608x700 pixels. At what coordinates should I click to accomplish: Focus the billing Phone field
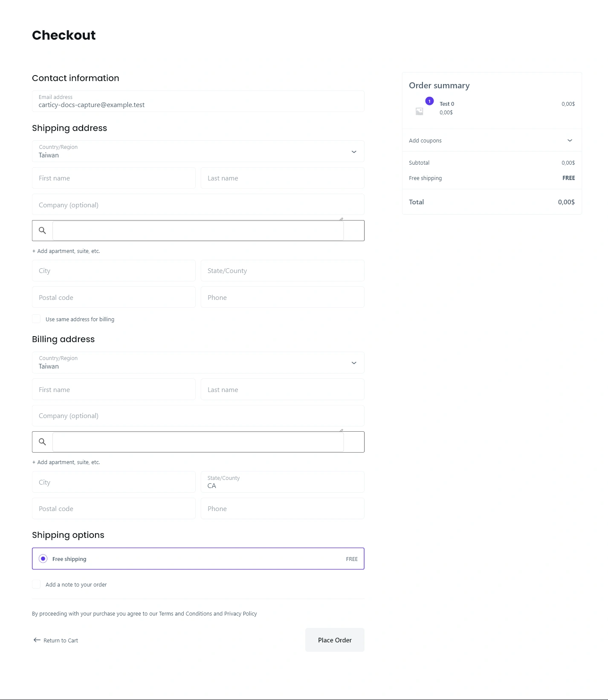[283, 508]
